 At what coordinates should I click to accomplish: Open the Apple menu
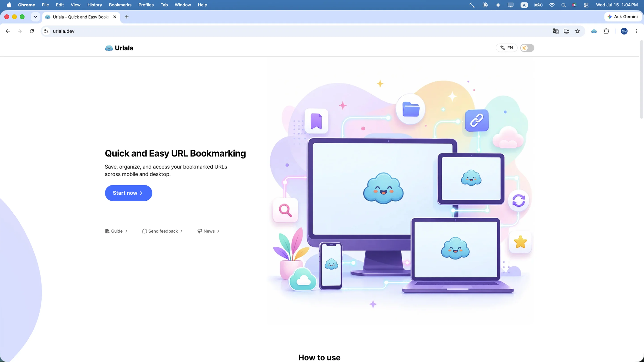(x=9, y=5)
